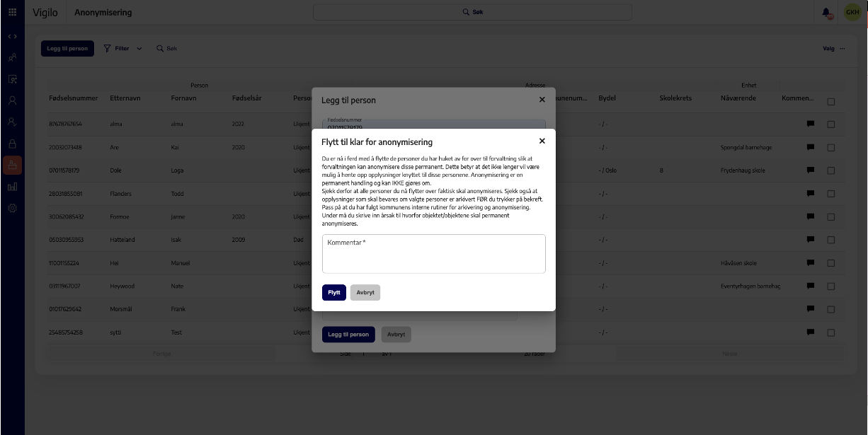The height and width of the screenshot is (435, 868).
Task: Tick the checkbox for row Flanders Todd
Action: click(x=831, y=194)
